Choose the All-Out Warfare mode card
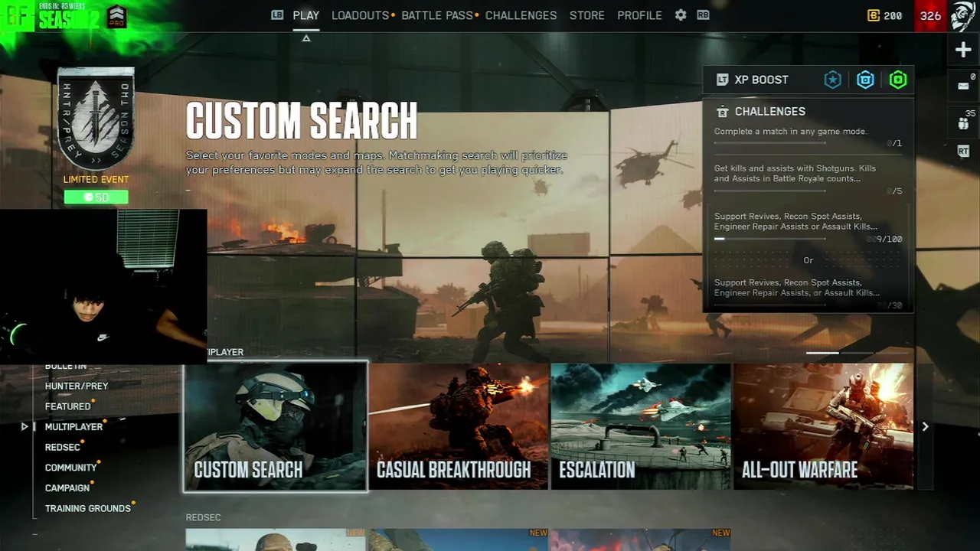The height and width of the screenshot is (551, 980). pyautogui.click(x=823, y=426)
